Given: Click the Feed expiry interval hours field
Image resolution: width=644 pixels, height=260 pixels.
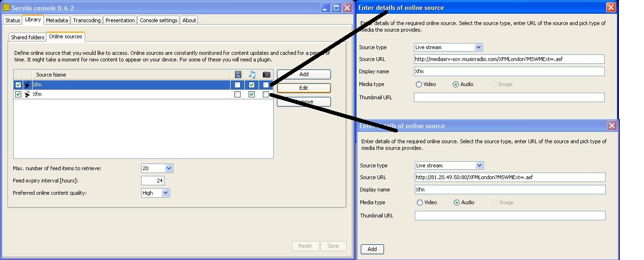Looking at the screenshot, I should tap(152, 181).
